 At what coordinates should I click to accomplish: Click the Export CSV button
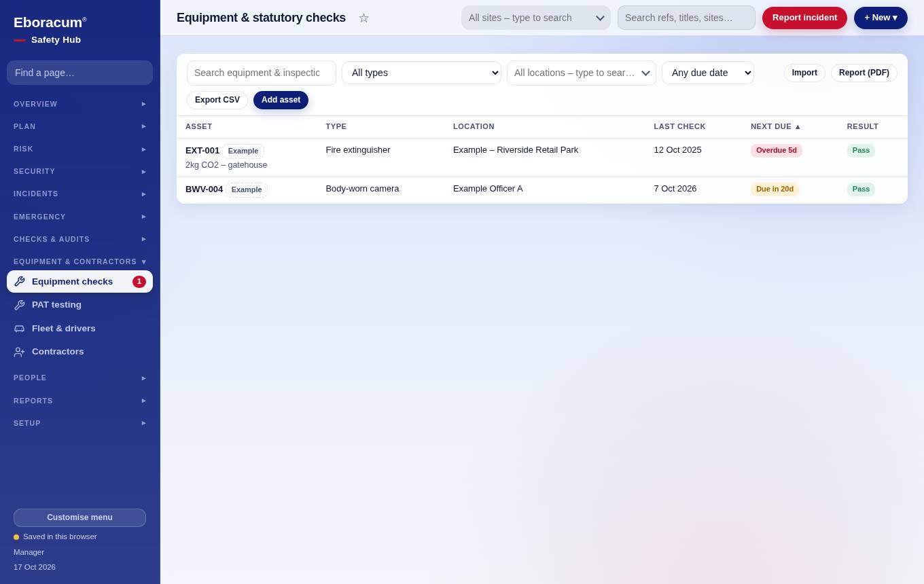[x=217, y=100]
